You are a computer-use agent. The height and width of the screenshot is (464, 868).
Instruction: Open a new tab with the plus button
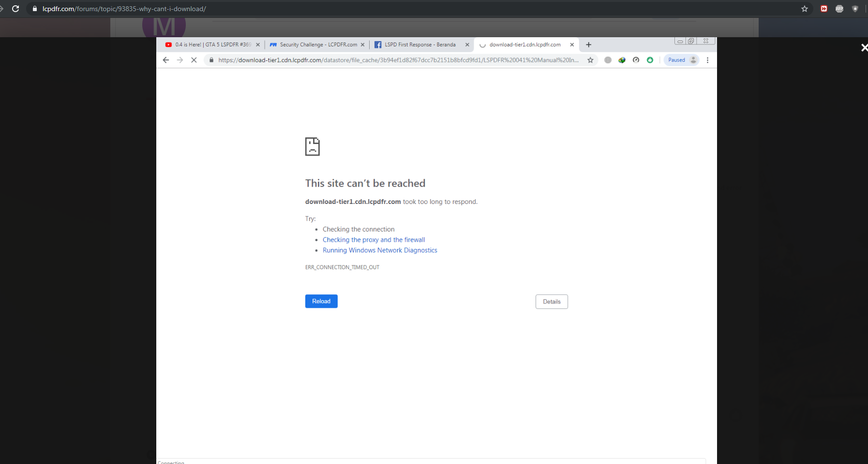click(588, 44)
